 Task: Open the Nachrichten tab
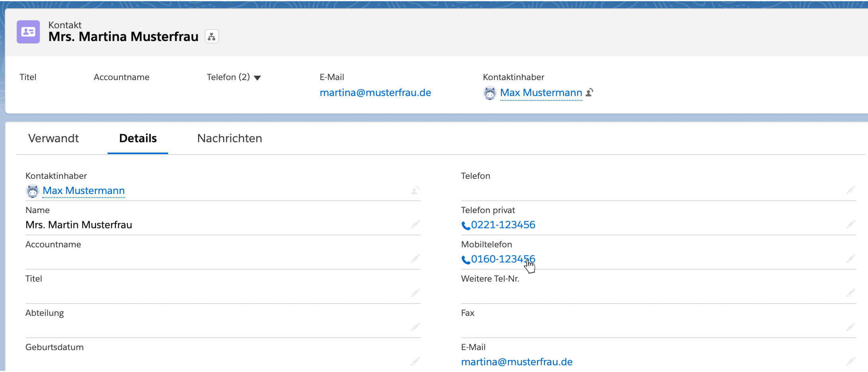coord(229,138)
